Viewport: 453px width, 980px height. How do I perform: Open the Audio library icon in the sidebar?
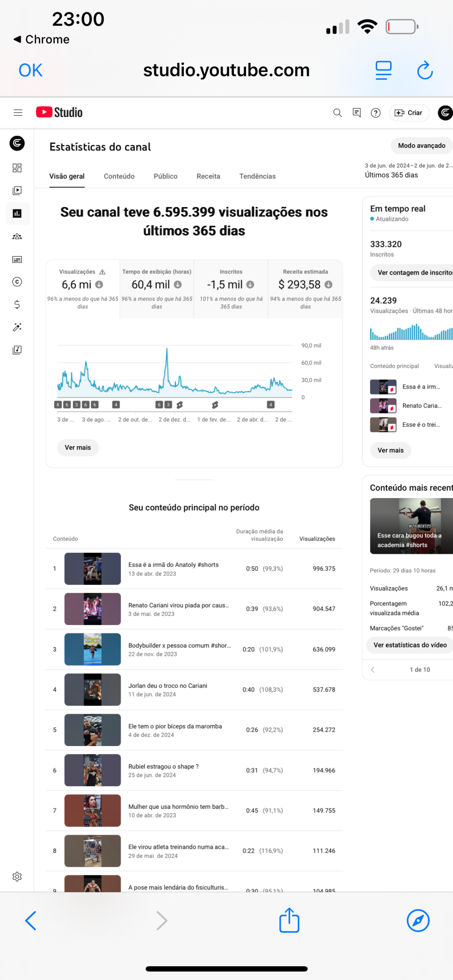(17, 350)
